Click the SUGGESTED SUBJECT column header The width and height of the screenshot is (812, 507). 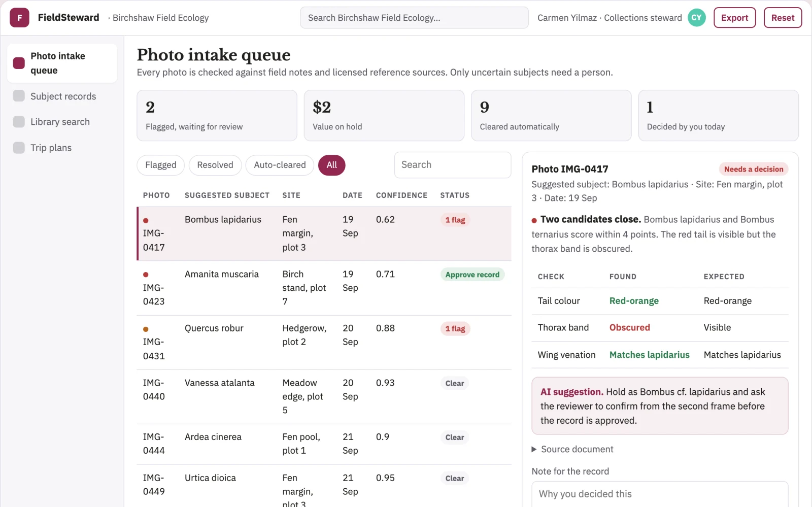227,195
